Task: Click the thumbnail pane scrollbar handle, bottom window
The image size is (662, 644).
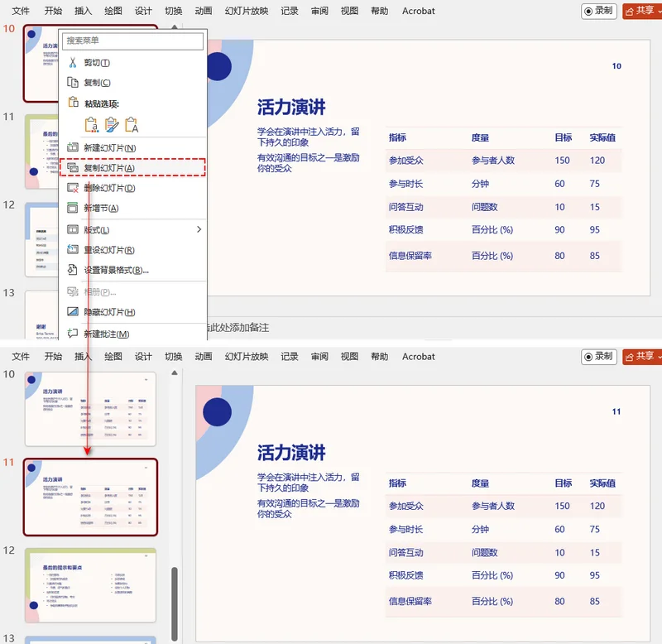Action: click(x=175, y=604)
